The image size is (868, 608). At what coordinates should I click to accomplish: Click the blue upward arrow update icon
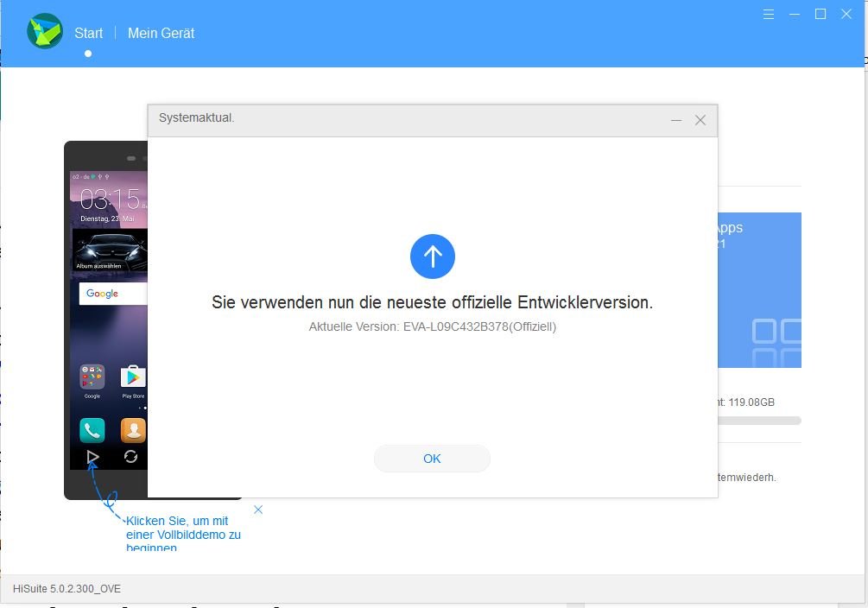click(x=433, y=256)
